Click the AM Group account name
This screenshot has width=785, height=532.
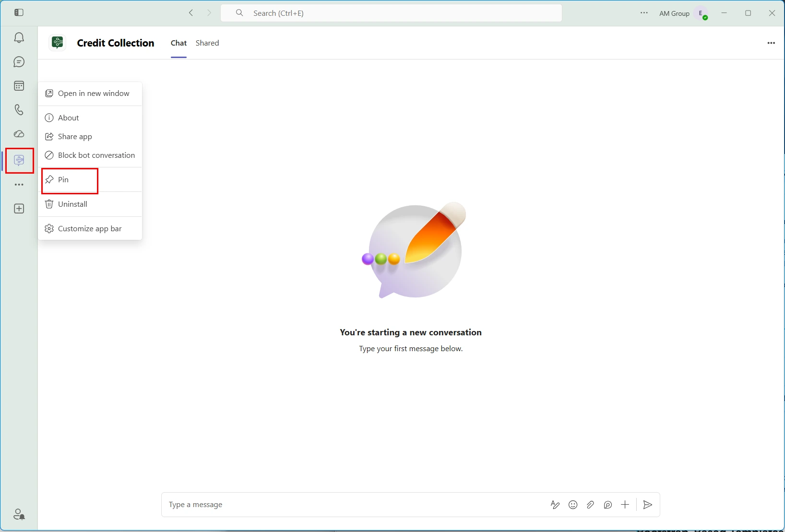(x=674, y=13)
